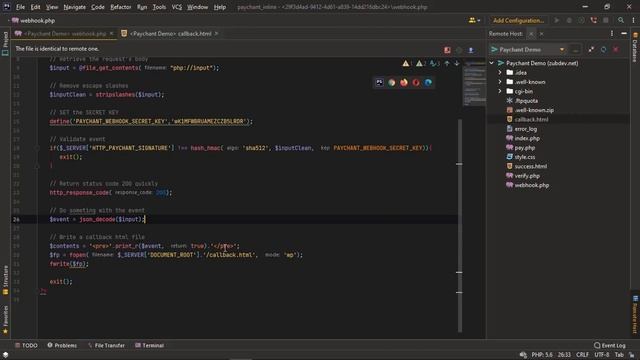Select style.css in Remote Host tree
Screen dimensions: 640x360
pos(524,157)
